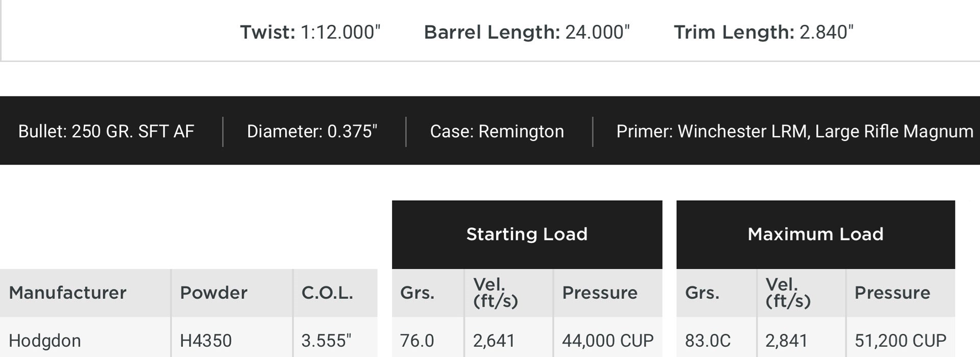Click the Bullet: 250 GR. SFT AF label

pyautogui.click(x=106, y=131)
